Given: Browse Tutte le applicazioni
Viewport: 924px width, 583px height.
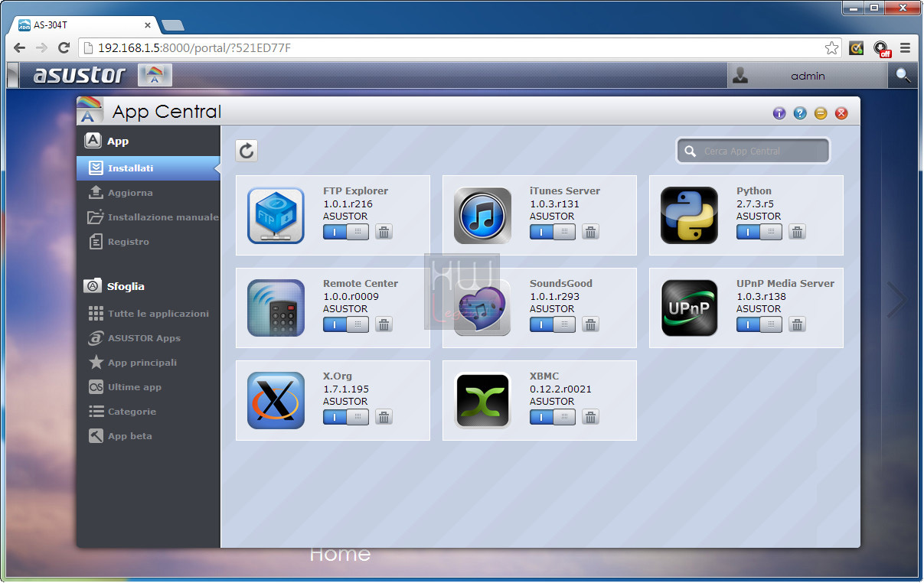Looking at the screenshot, I should pos(149,314).
